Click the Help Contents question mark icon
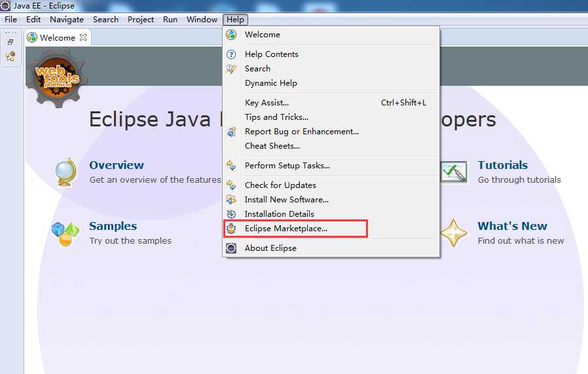The width and height of the screenshot is (588, 374). click(x=231, y=54)
